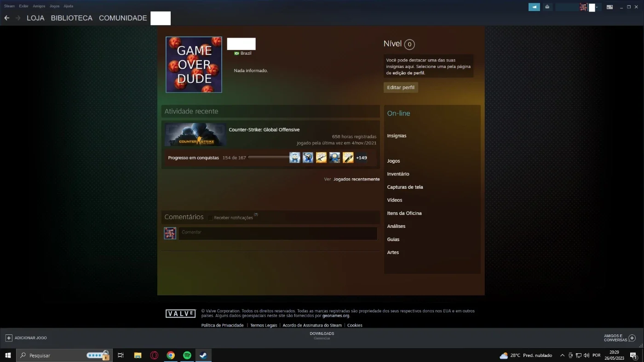The image size is (644, 362).
Task: Open the Steam announcements megaphone icon
Action: point(534,7)
